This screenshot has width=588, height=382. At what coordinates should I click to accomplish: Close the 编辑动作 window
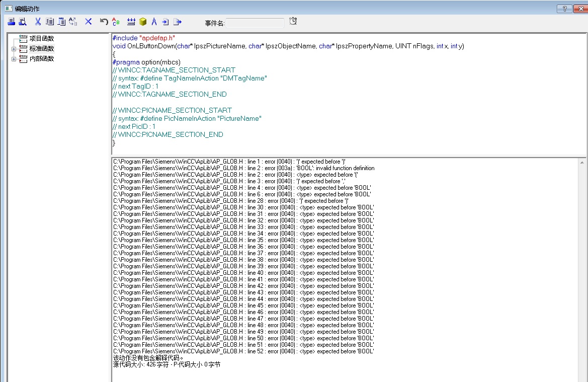pyautogui.click(x=581, y=9)
